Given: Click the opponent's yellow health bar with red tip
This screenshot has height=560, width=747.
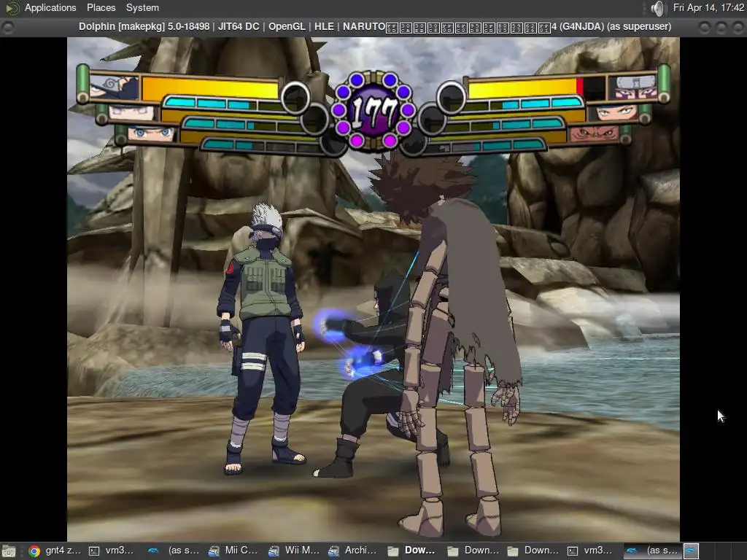Looking at the screenshot, I should 526,87.
